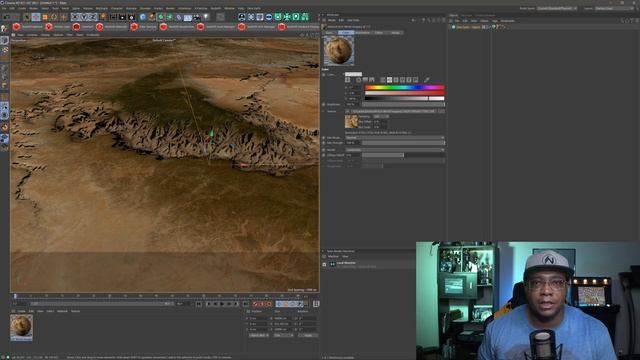The image size is (640, 360).
Task: Jump to start of timeline button
Action: [199, 304]
